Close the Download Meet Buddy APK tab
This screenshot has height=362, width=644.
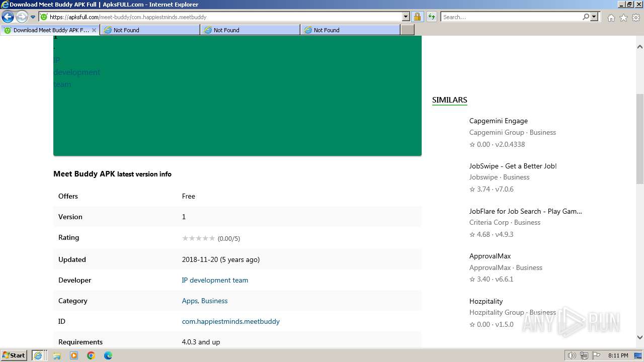94,30
